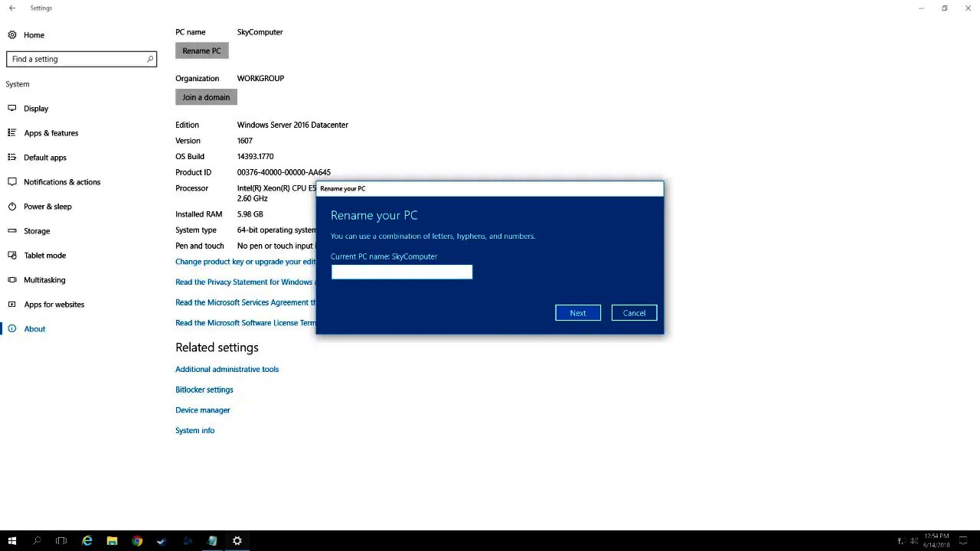Open System info link
980x551 pixels.
click(195, 431)
